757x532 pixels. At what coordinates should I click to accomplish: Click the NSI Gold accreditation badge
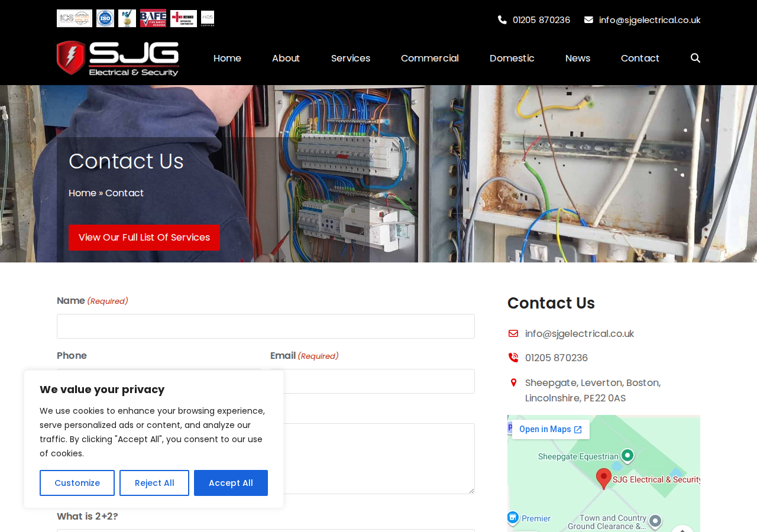pos(127,18)
